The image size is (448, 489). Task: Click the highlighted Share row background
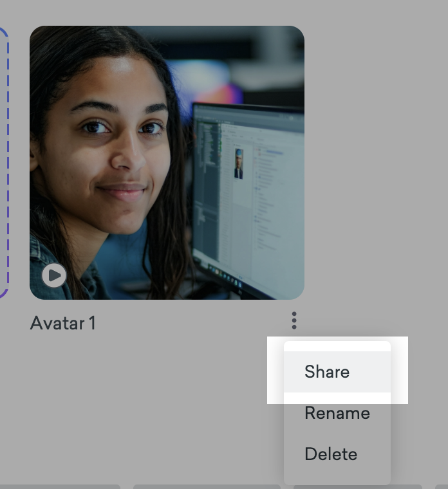click(373, 372)
